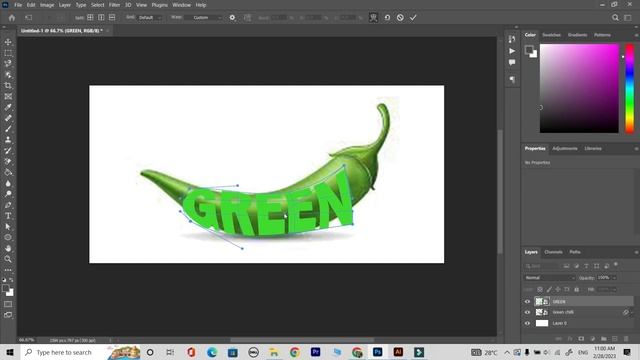Switch to the Channels tab
The image size is (640, 360).
[553, 252]
